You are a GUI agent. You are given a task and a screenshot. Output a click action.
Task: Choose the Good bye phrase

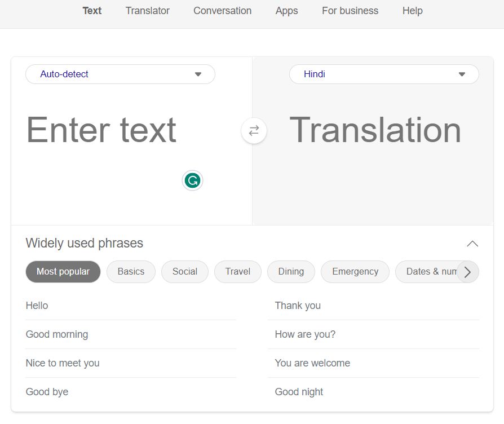(x=131, y=392)
